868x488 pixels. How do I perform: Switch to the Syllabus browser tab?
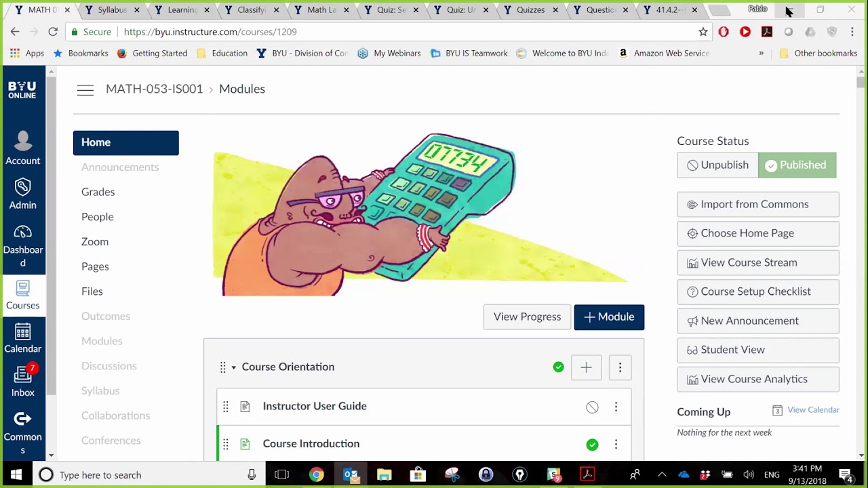111,10
